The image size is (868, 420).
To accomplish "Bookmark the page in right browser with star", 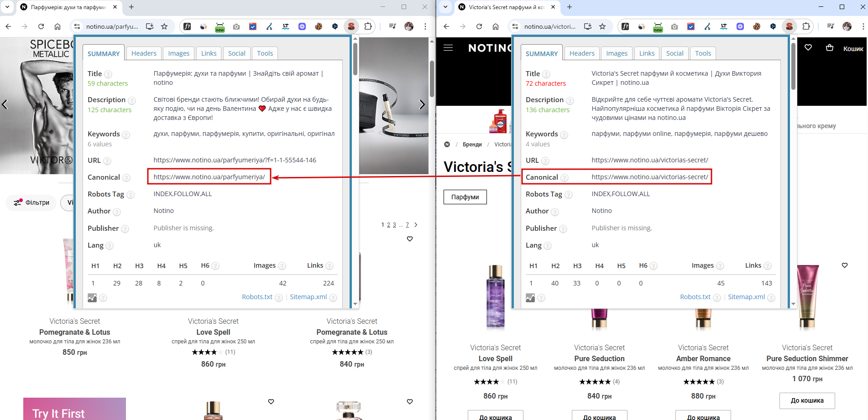I will [602, 26].
